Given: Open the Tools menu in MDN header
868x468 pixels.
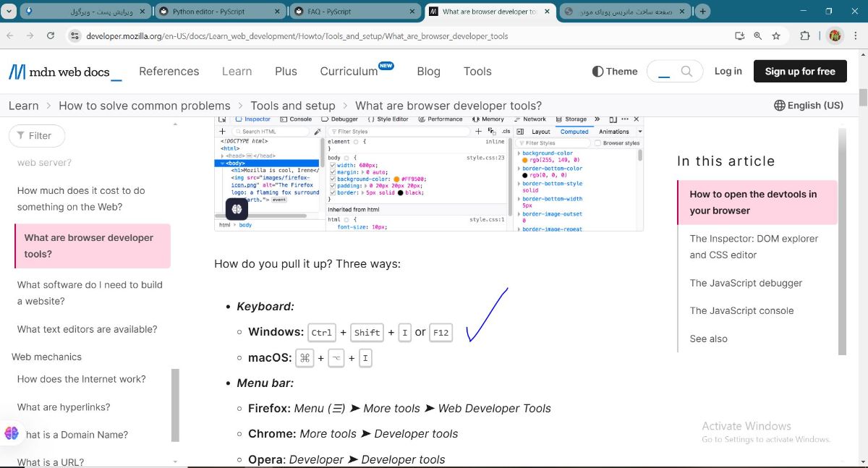Looking at the screenshot, I should 477,71.
